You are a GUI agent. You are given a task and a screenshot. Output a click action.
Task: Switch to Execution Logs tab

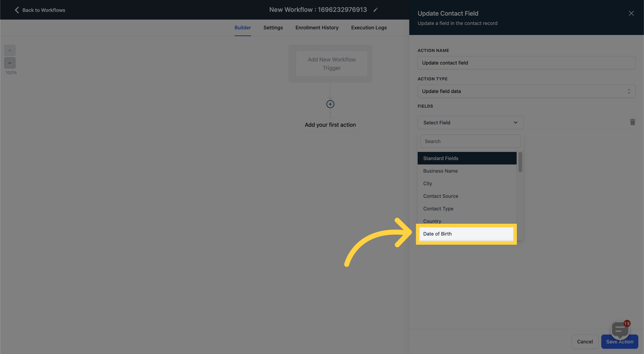(x=369, y=27)
